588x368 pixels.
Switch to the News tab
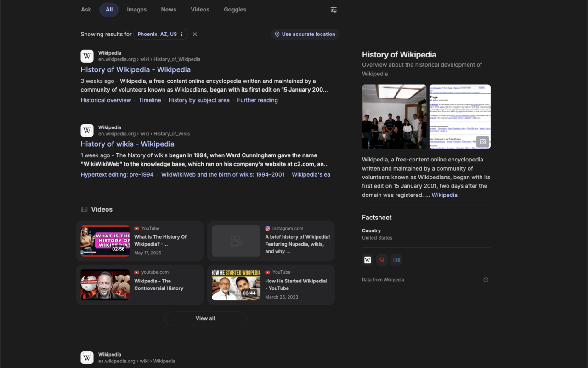pyautogui.click(x=169, y=10)
